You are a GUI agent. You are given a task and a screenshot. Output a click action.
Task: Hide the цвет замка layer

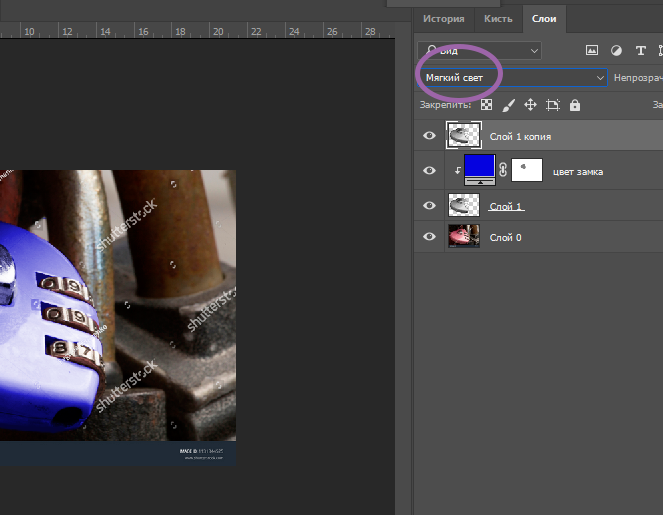pyautogui.click(x=429, y=170)
